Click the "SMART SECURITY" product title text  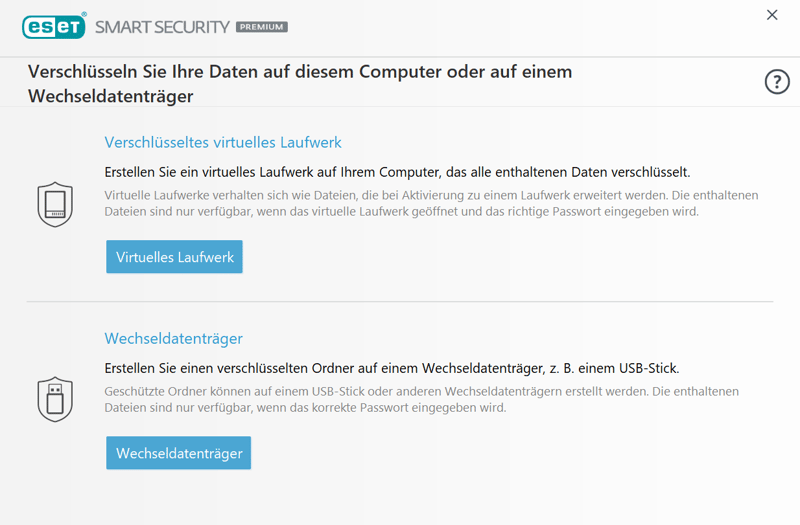[x=162, y=27]
